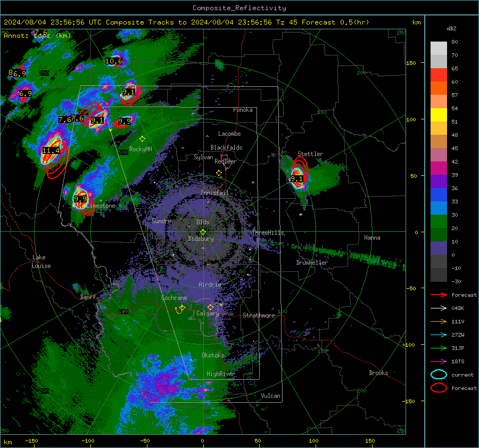Click the cyan 'current' ellipse legend icon
The height and width of the screenshot is (448, 479).
[x=439, y=374]
